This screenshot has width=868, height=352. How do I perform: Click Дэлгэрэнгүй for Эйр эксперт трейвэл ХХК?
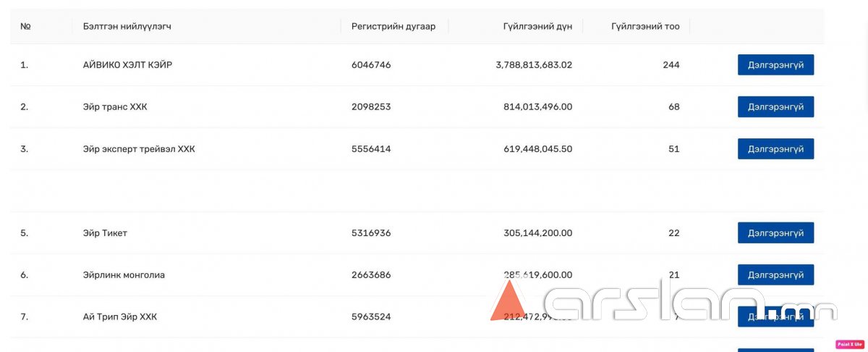775,148
